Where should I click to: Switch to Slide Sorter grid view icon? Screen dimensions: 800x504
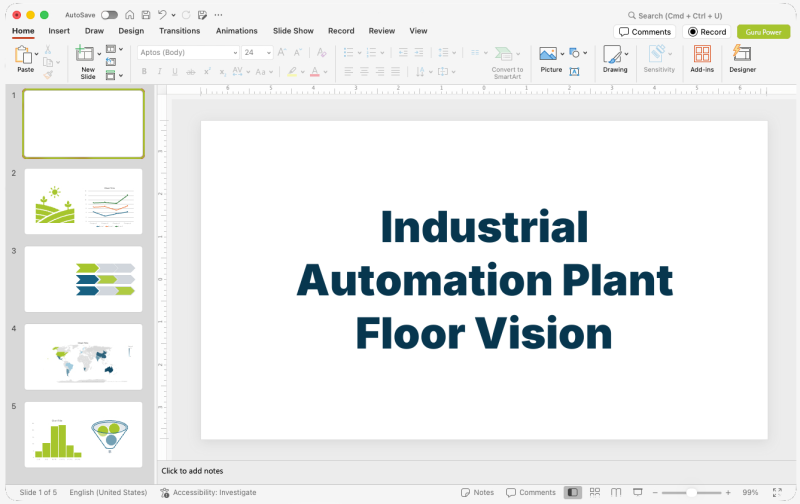tap(595, 492)
